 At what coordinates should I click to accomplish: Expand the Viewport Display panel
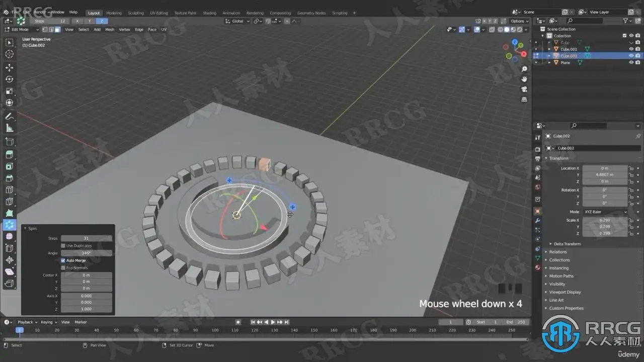[565, 292]
